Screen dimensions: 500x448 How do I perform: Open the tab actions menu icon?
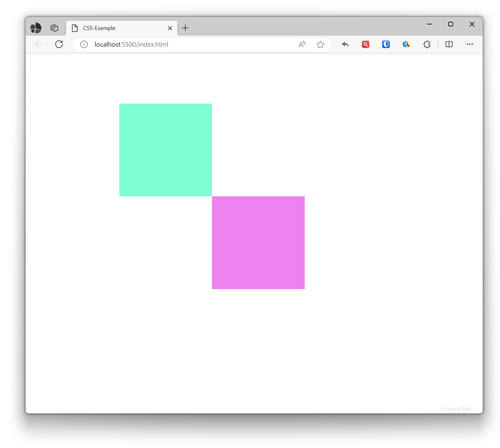click(54, 28)
